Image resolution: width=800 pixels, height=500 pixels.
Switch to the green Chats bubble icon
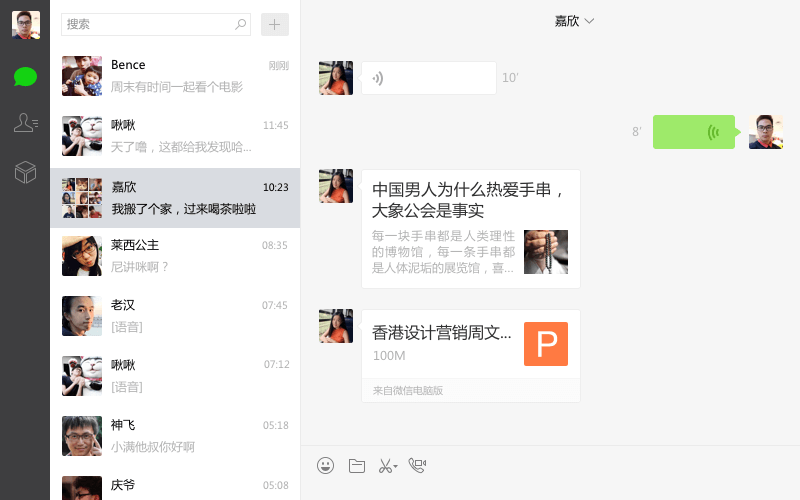pos(25,77)
